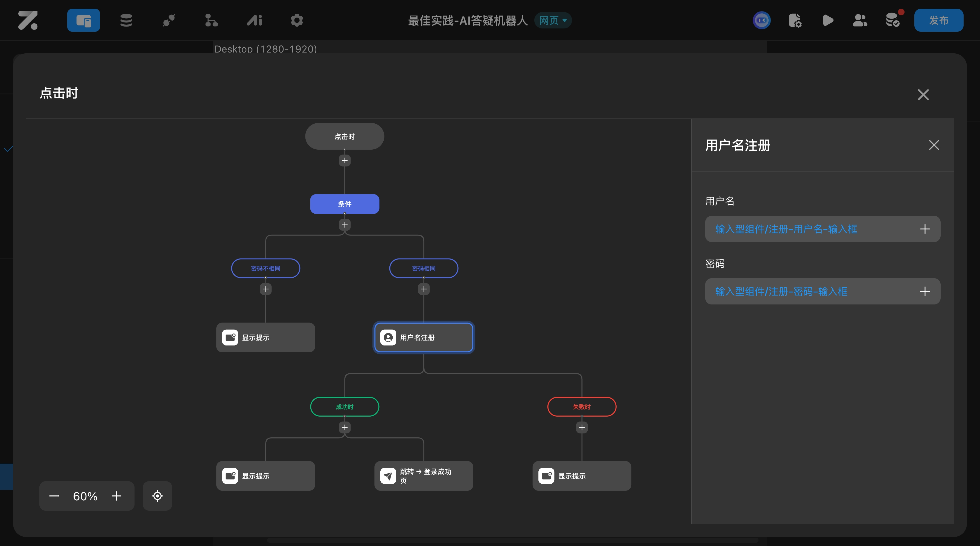
Task: Zoom in with the plus button
Action: [116, 496]
